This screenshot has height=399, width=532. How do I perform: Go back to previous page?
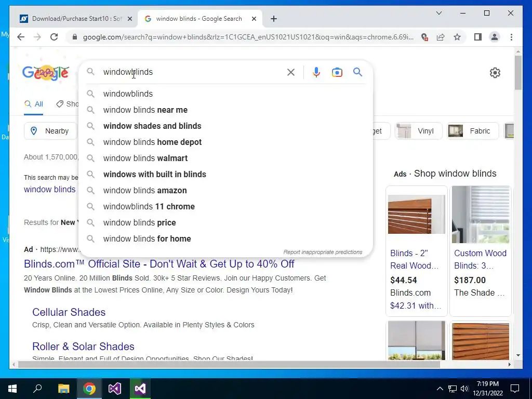pyautogui.click(x=21, y=37)
